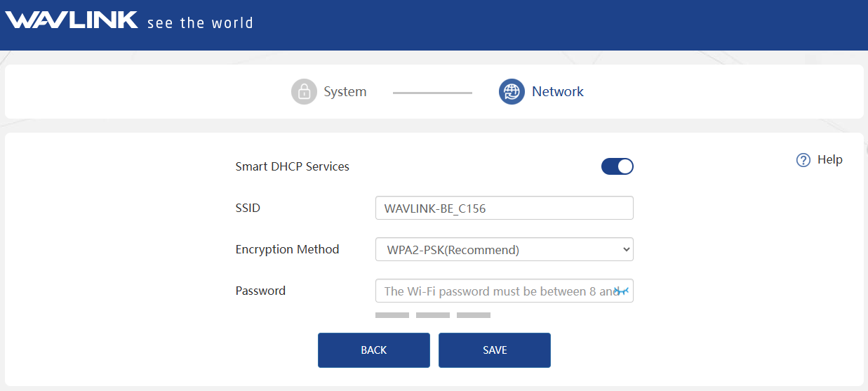Select the Network step label

pyautogui.click(x=557, y=91)
